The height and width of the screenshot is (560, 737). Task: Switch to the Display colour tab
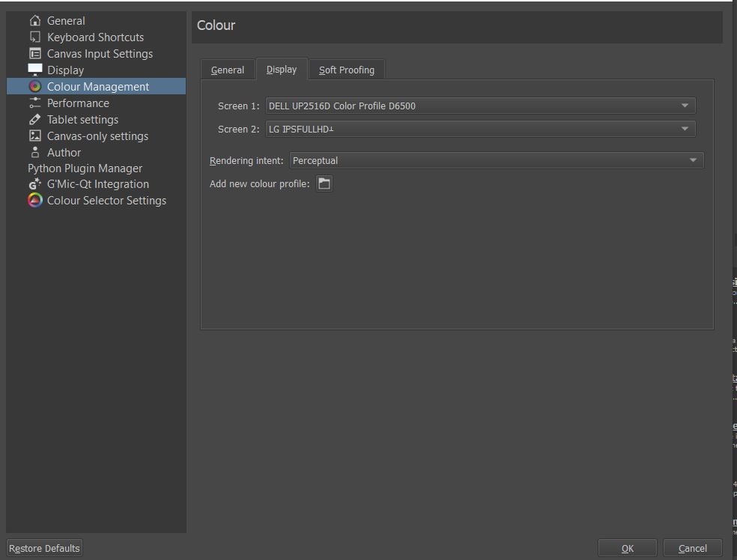282,69
